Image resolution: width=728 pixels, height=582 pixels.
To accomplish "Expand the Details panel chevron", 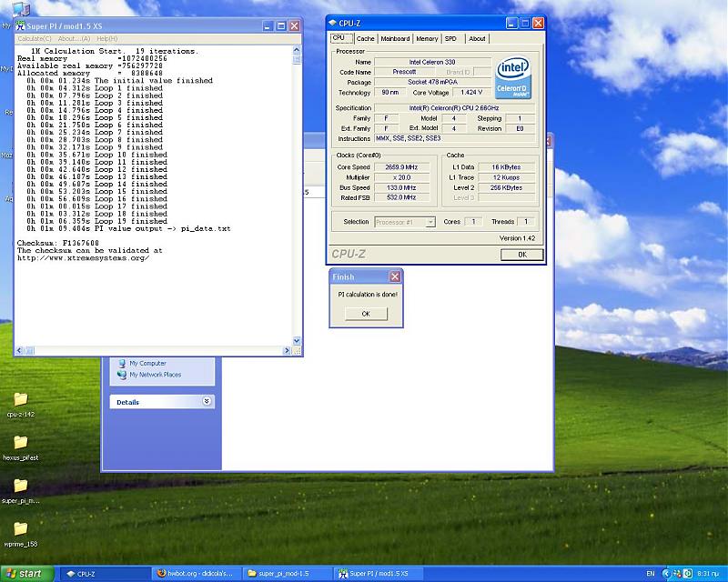I will coord(207,401).
